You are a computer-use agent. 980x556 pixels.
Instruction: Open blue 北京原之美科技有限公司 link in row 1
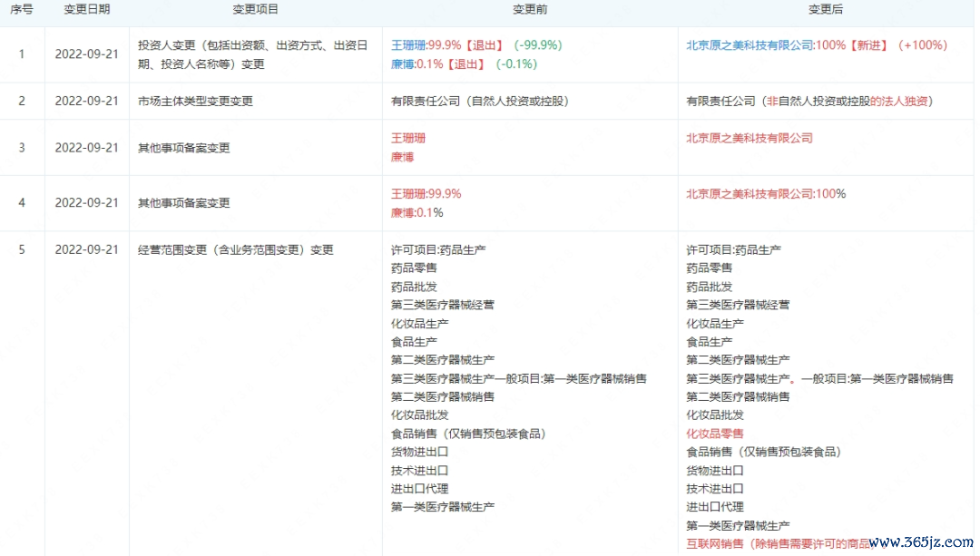coord(749,44)
